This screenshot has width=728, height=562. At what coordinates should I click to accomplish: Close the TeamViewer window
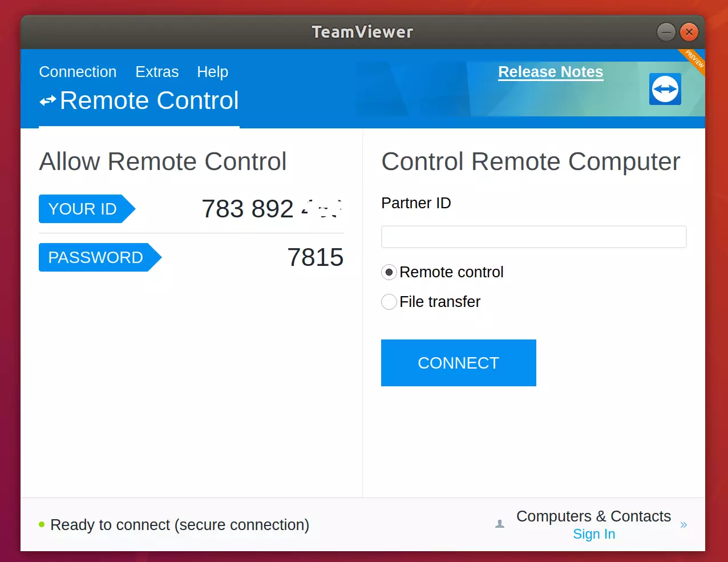coord(689,32)
